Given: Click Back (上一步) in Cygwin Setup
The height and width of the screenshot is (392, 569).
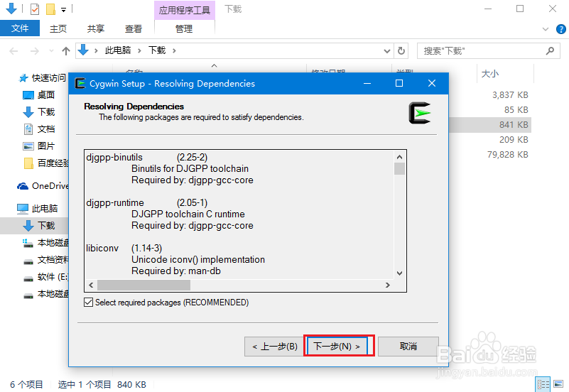Looking at the screenshot, I should (x=275, y=347).
